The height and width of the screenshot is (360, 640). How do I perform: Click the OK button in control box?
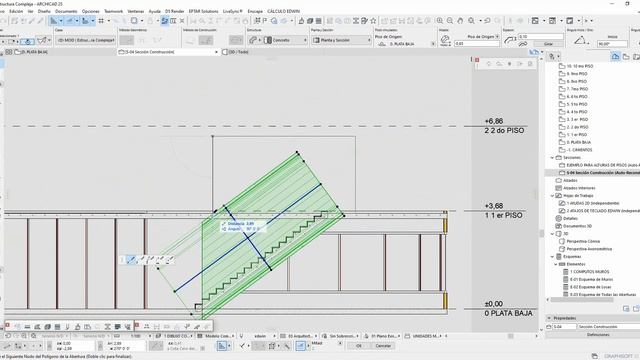tap(358, 346)
